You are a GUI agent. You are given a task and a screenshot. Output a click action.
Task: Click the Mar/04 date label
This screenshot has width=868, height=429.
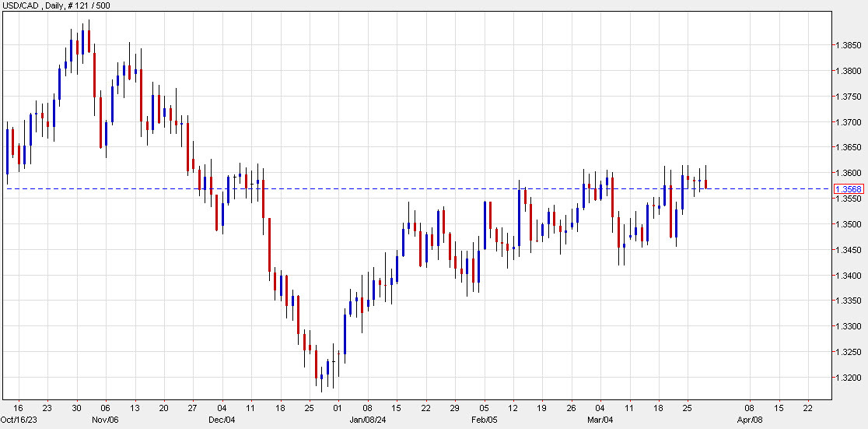[602, 420]
